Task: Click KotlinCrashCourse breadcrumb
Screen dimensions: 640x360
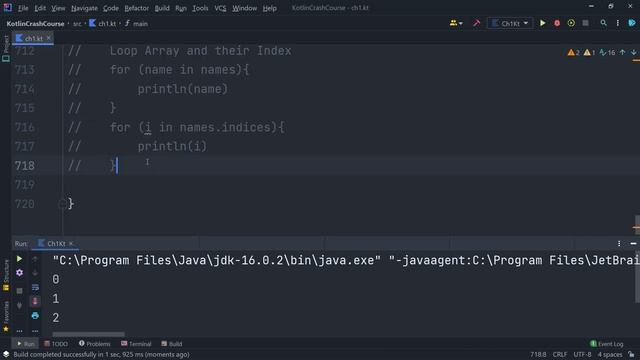Action: 35,24
